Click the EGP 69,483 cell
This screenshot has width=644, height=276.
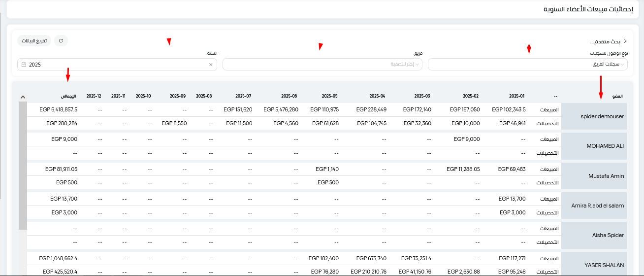tap(512, 169)
